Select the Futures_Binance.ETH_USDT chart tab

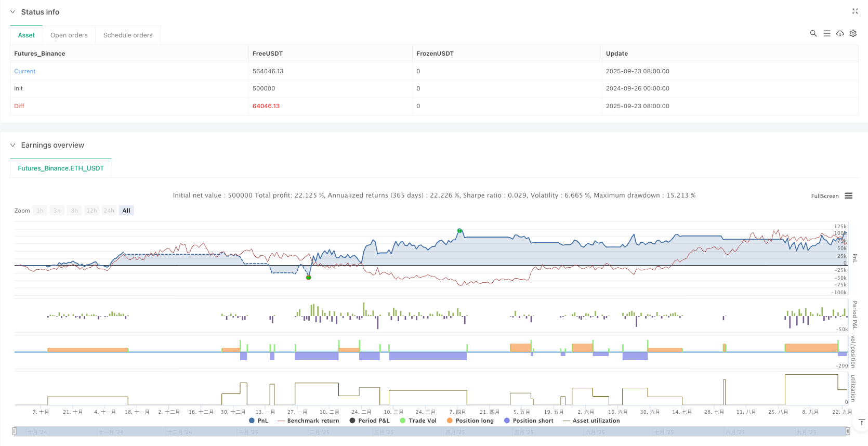(61, 168)
